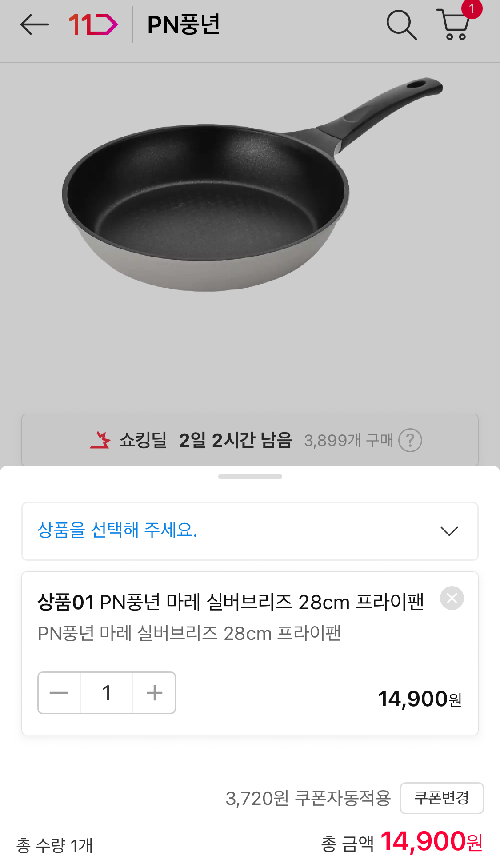The height and width of the screenshot is (868, 500).
Task: Open search with the magnifier icon
Action: pos(401,24)
